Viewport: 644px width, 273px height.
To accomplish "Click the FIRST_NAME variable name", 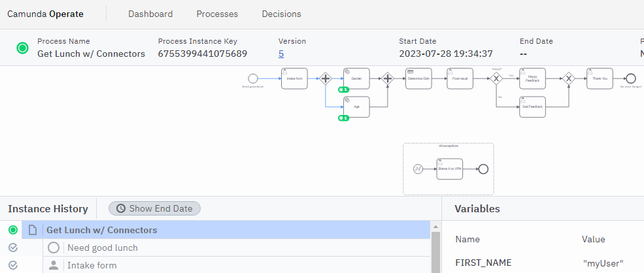I will (483, 263).
